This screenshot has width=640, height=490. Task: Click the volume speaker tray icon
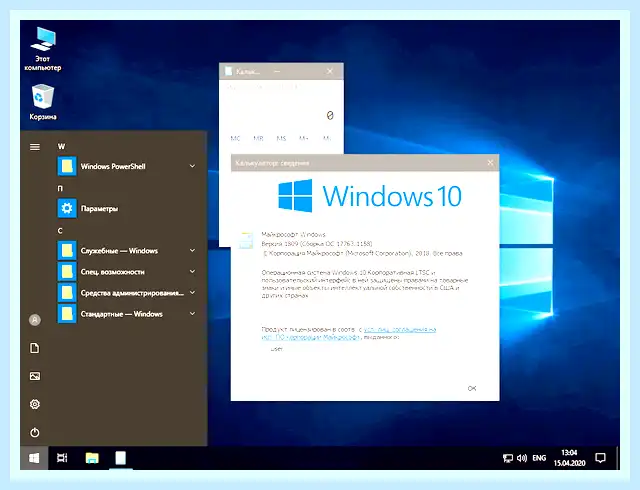(522, 458)
